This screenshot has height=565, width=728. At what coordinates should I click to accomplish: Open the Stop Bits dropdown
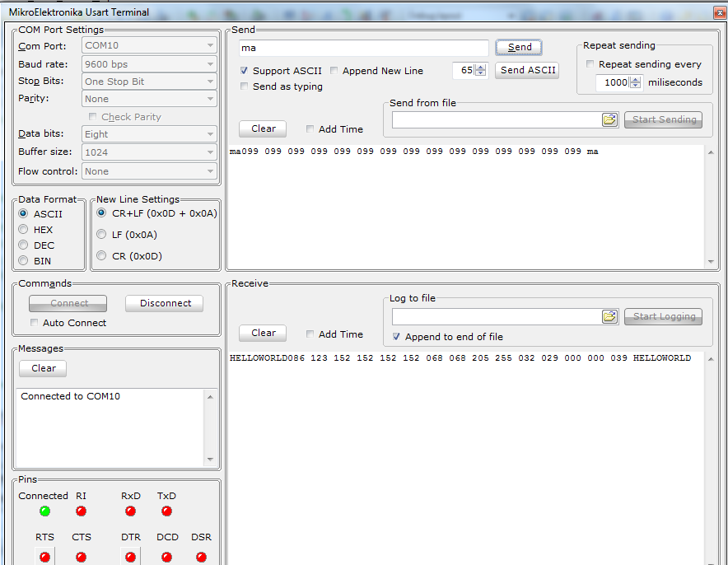150,82
